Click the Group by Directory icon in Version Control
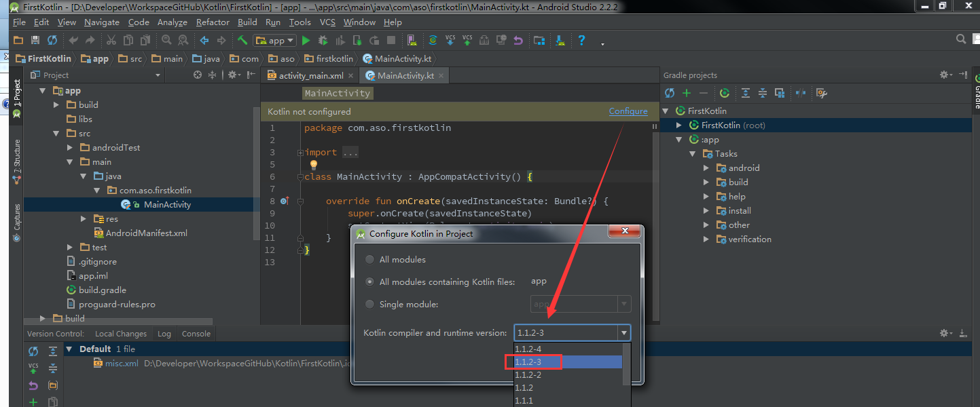This screenshot has height=407, width=980. click(53, 385)
